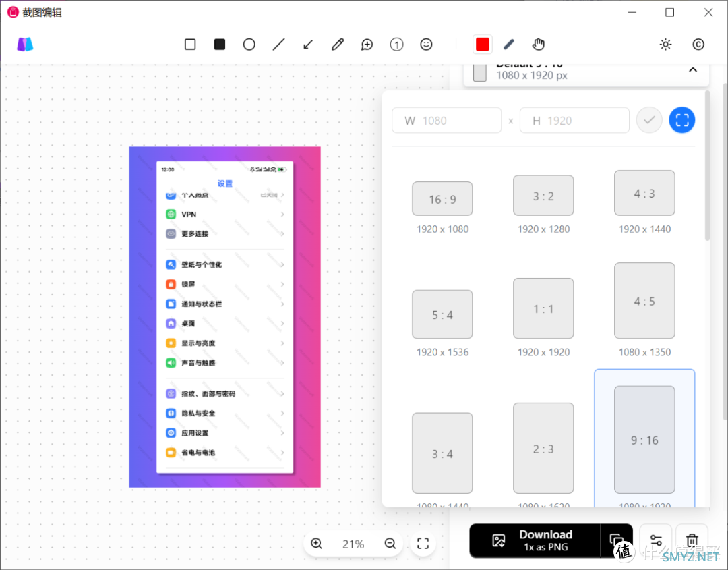728x570 pixels.
Task: Choose the 3 : 4 size preset
Action: (x=442, y=453)
